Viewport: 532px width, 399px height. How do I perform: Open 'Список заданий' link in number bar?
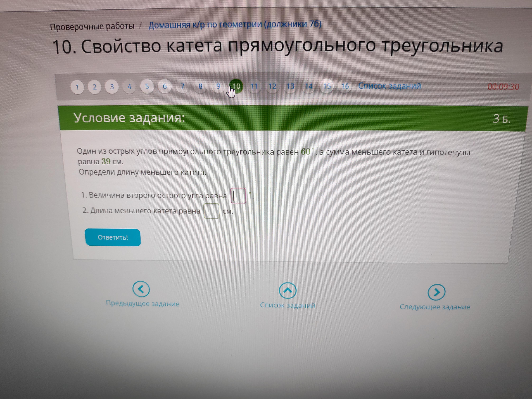coord(390,86)
